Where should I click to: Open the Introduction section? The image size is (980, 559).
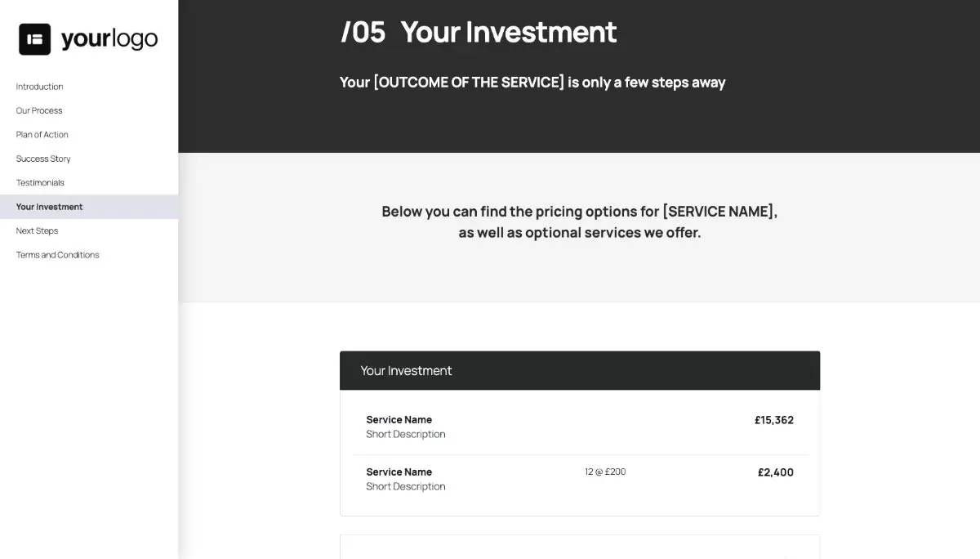[x=39, y=87]
